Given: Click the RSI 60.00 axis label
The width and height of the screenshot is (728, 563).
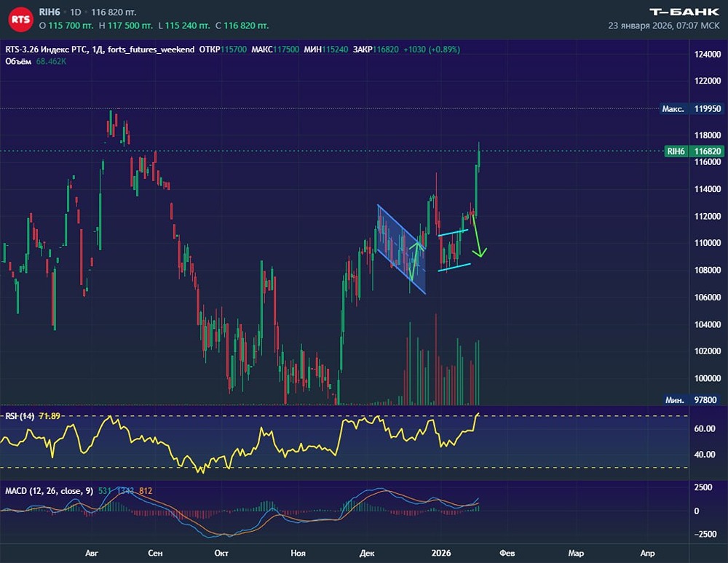Looking at the screenshot, I should click(x=704, y=429).
